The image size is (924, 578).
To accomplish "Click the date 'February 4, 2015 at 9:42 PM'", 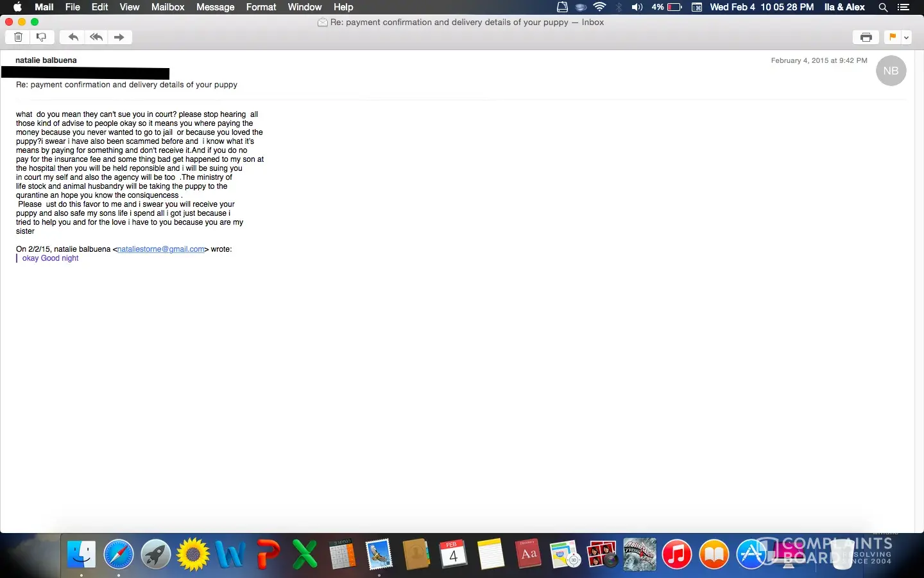I will coord(819,60).
